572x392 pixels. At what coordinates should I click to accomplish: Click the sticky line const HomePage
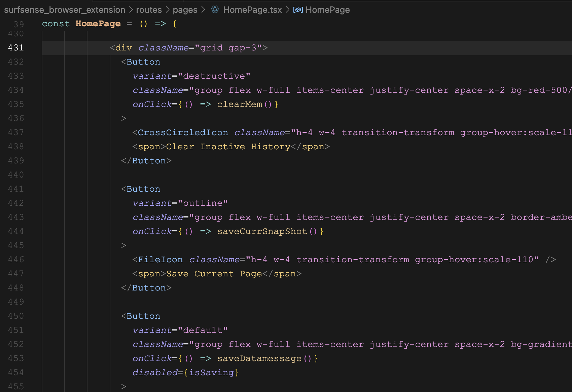109,24
